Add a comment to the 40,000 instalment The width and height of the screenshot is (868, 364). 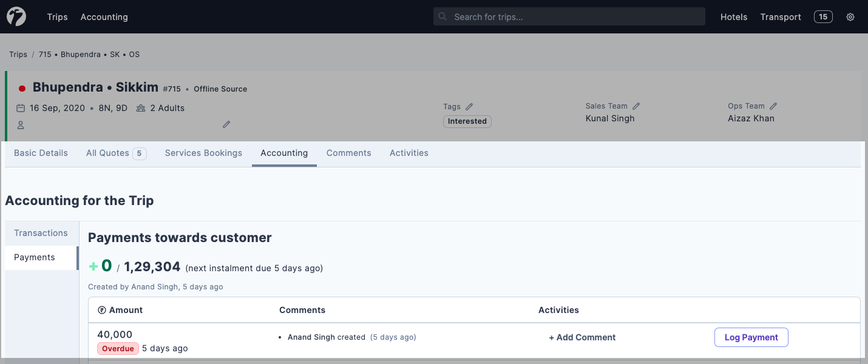click(x=581, y=337)
